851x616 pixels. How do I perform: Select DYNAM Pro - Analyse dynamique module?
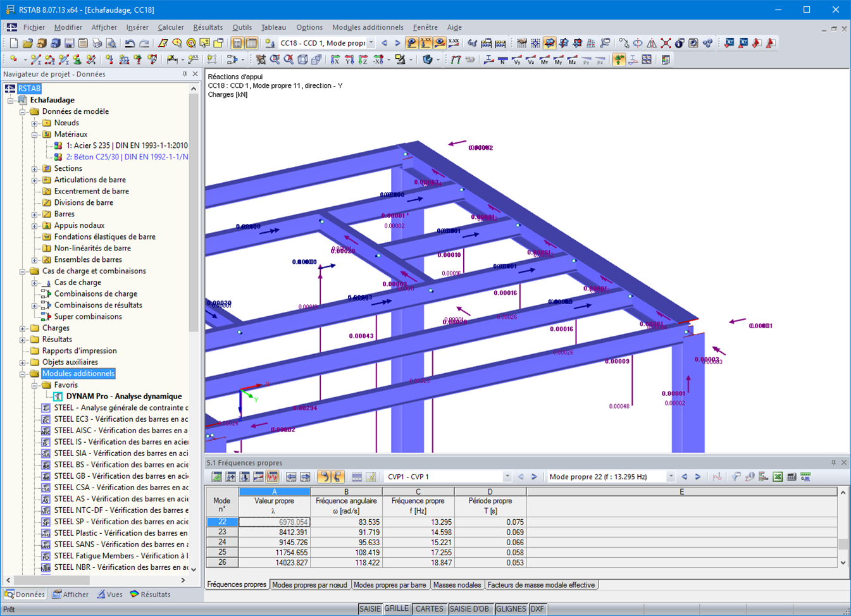pos(123,397)
